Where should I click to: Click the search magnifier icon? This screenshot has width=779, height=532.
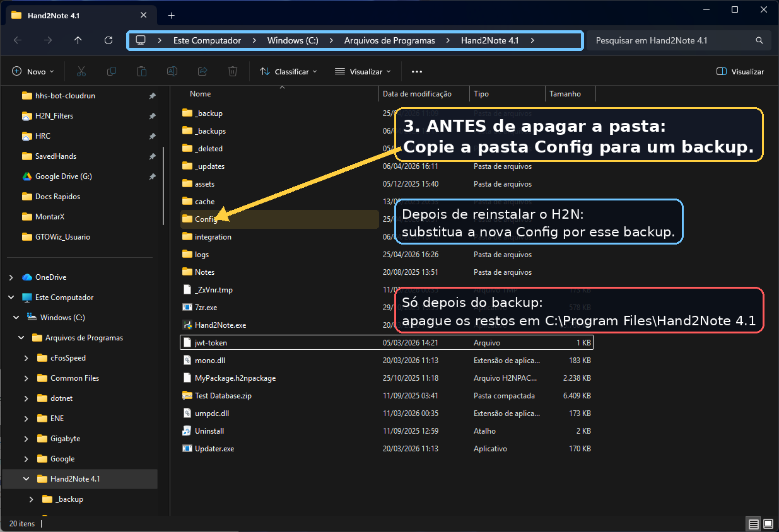point(759,40)
